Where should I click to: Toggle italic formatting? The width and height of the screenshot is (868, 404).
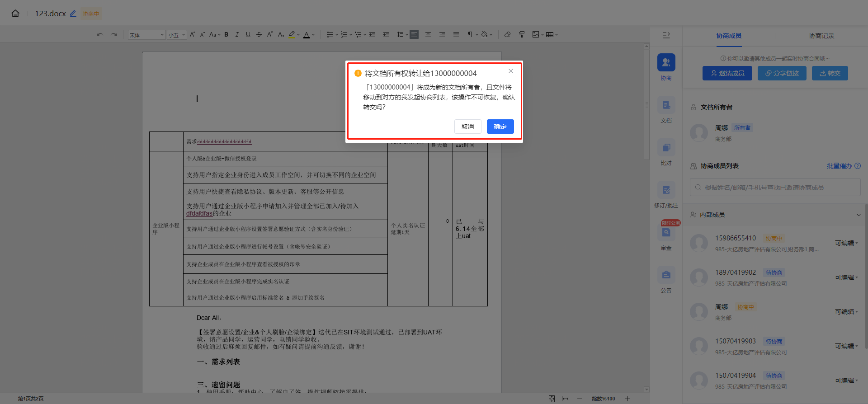[237, 34]
